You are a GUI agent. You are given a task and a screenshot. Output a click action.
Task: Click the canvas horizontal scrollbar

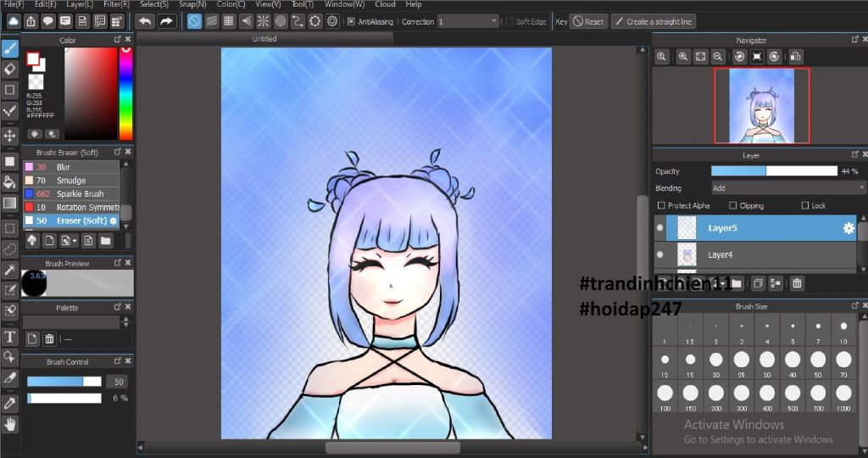(392, 447)
